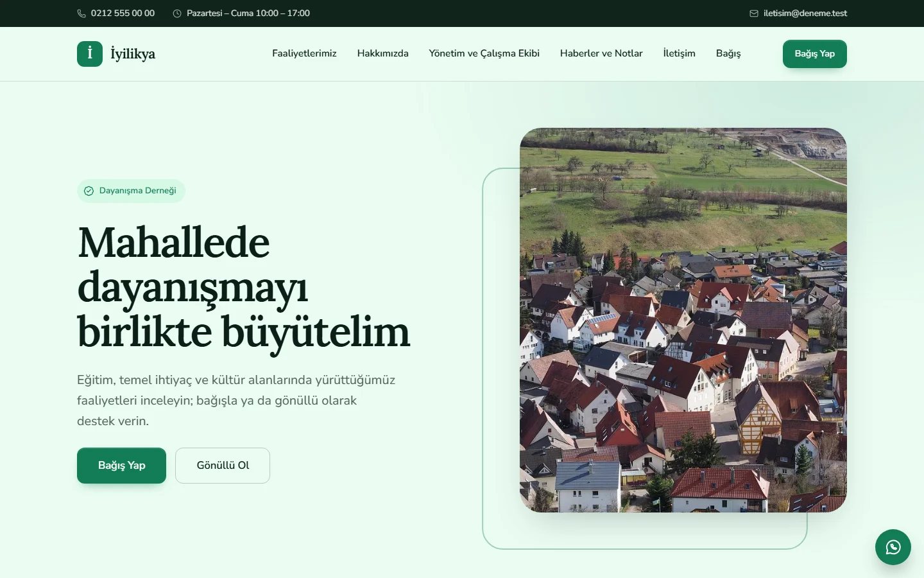Click the aerial village hero image
Image resolution: width=924 pixels, height=578 pixels.
click(683, 320)
